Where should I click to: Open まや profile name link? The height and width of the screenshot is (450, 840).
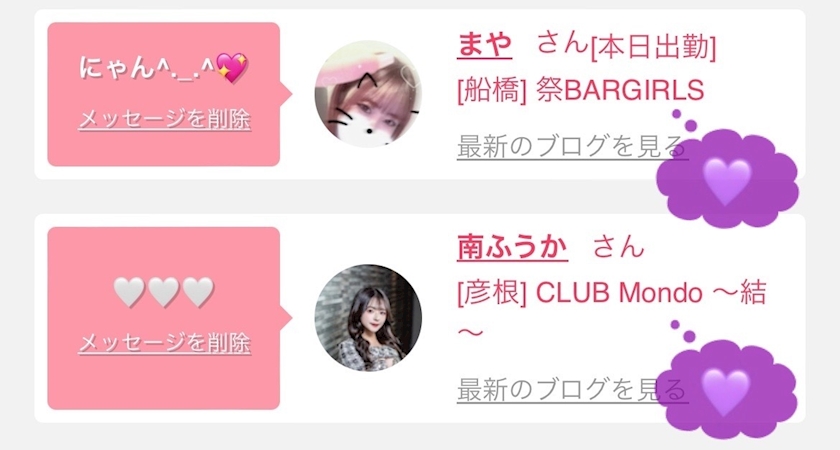pos(484,44)
